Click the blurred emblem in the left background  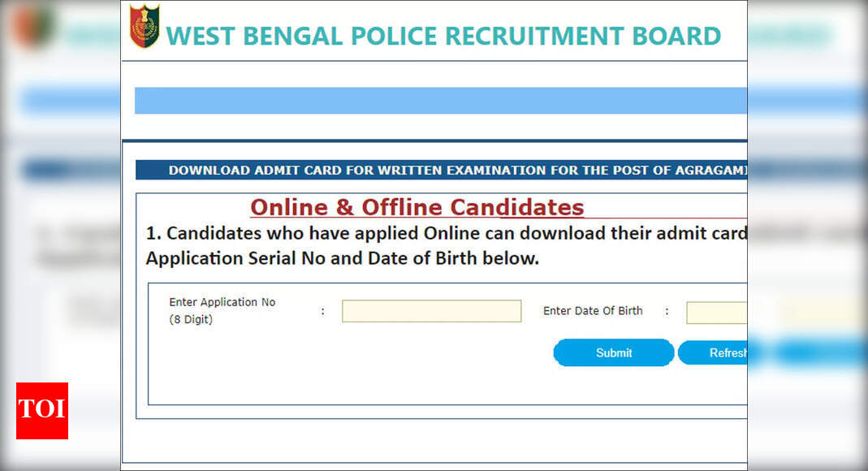tap(33, 27)
